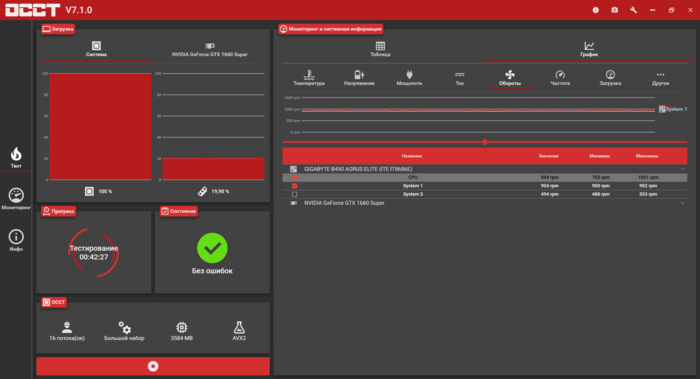The image size is (700, 379).
Task: Select the Температура sensor category
Action: click(309, 78)
